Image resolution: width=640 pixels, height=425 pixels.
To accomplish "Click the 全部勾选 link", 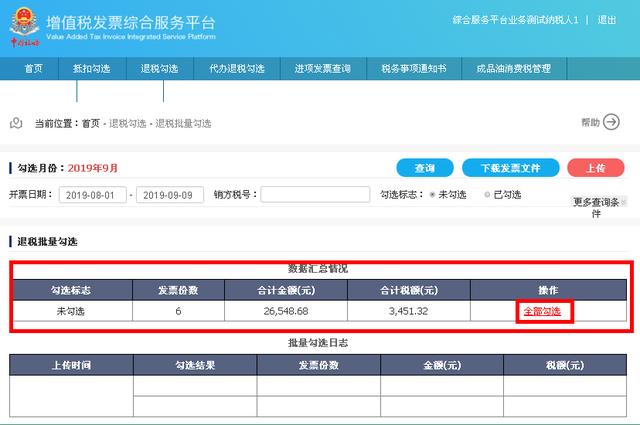I will coord(542,312).
